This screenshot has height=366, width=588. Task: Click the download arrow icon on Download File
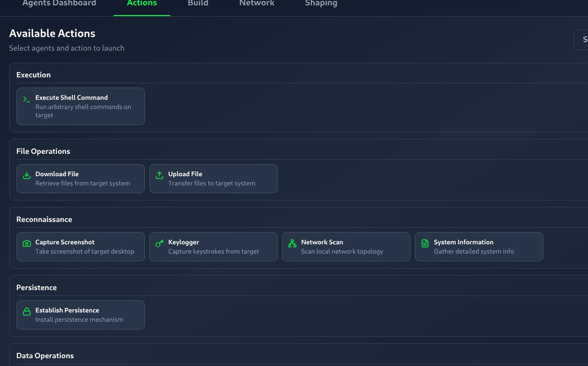(27, 175)
